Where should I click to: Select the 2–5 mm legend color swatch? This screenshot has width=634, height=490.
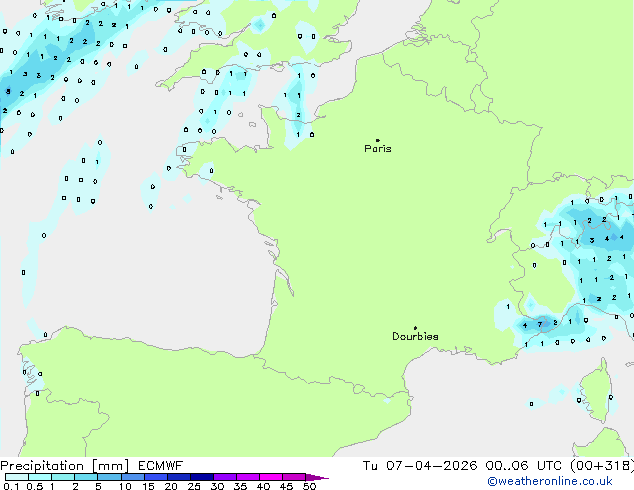point(86,477)
